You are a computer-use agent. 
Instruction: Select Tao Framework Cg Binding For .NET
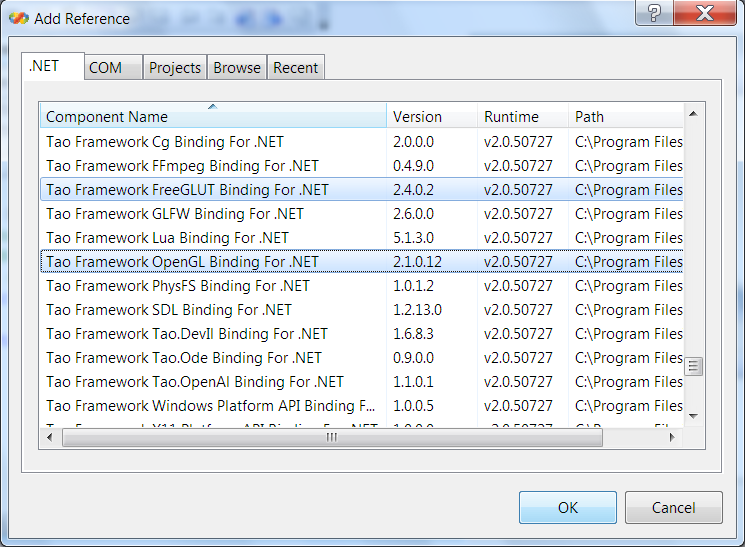[362, 142]
